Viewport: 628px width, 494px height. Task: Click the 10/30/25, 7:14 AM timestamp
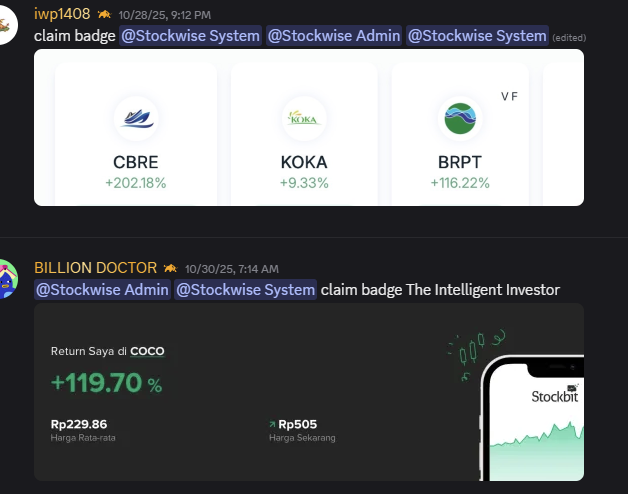point(232,269)
